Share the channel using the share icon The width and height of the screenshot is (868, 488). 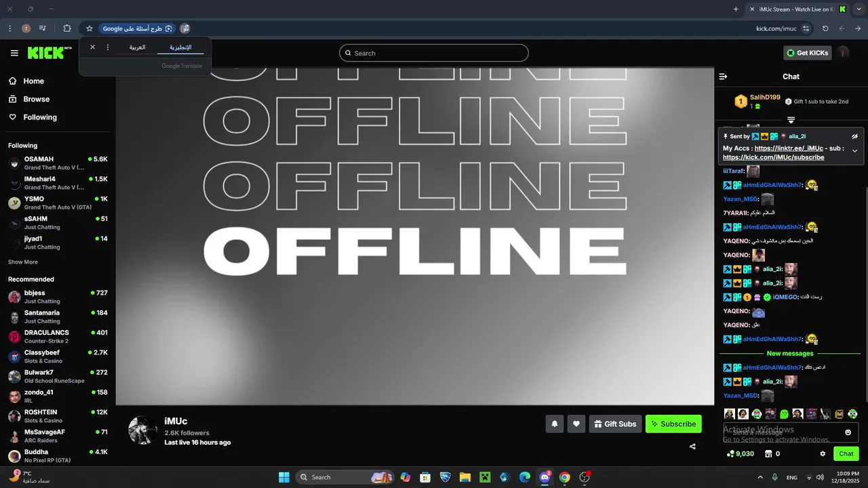coord(692,446)
